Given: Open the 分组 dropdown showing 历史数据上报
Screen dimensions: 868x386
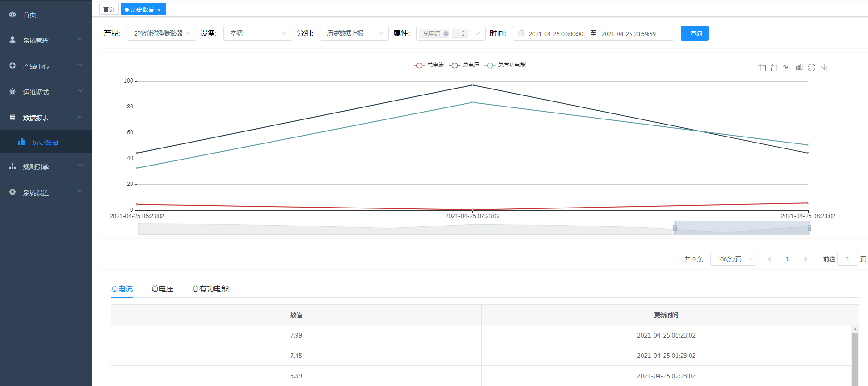Looking at the screenshot, I should click(354, 33).
